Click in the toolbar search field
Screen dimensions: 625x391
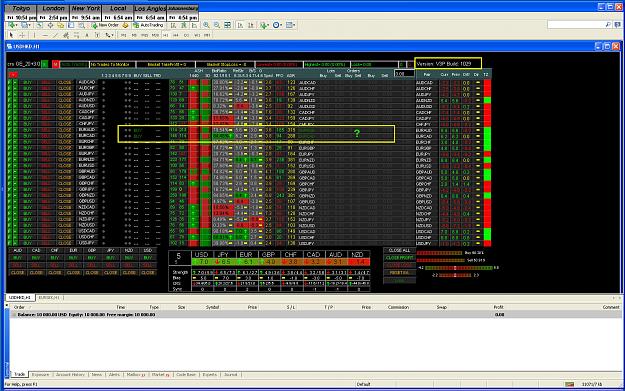point(576,25)
